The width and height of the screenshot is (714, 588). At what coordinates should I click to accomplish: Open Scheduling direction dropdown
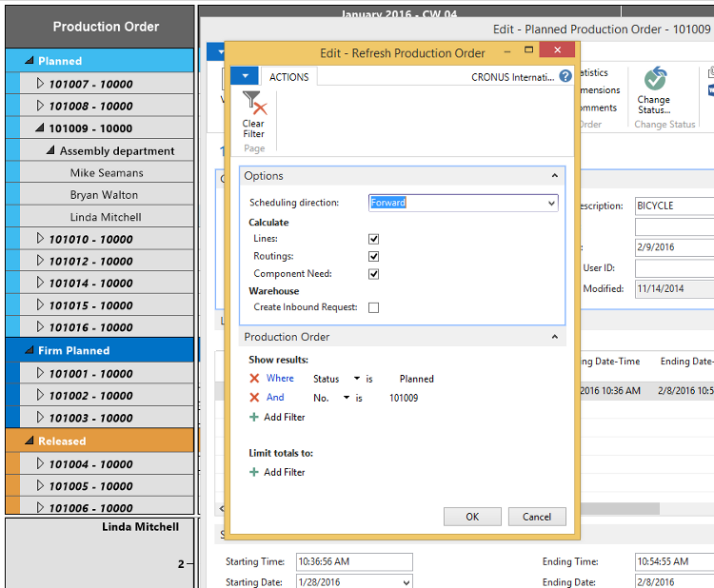coord(551,203)
